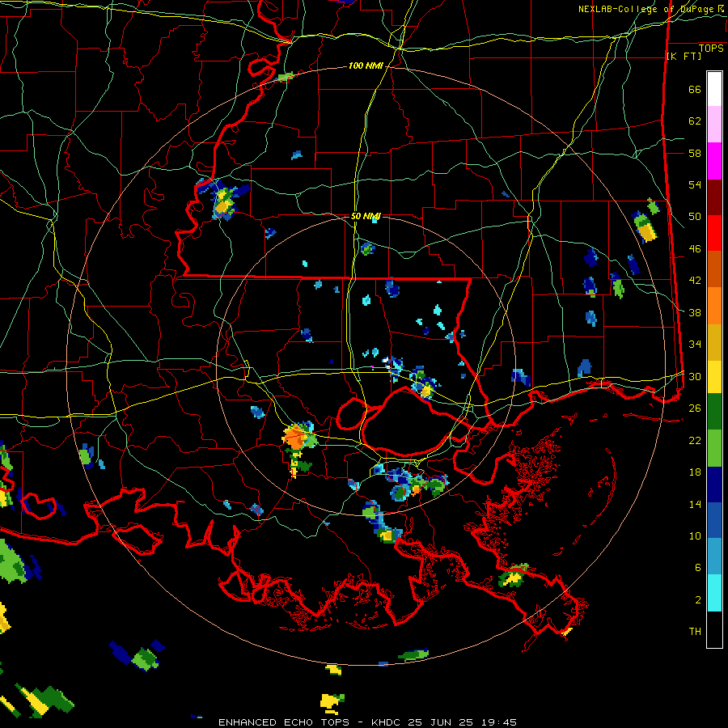Click the light pink legend swatch
728x728 pixels.
coord(714,124)
